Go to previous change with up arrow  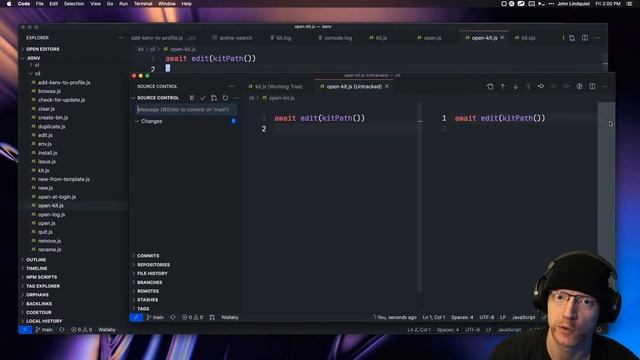point(503,87)
